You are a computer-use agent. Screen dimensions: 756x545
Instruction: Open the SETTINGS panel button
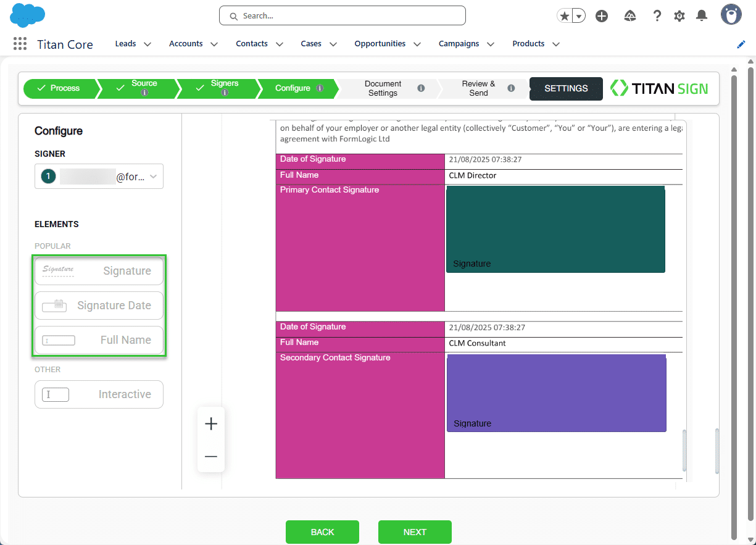pyautogui.click(x=566, y=88)
